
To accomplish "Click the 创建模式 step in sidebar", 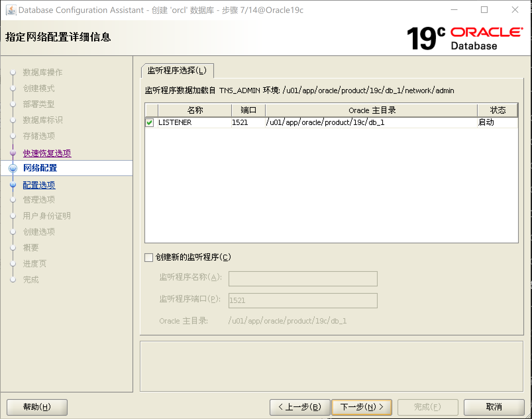I will tap(39, 88).
